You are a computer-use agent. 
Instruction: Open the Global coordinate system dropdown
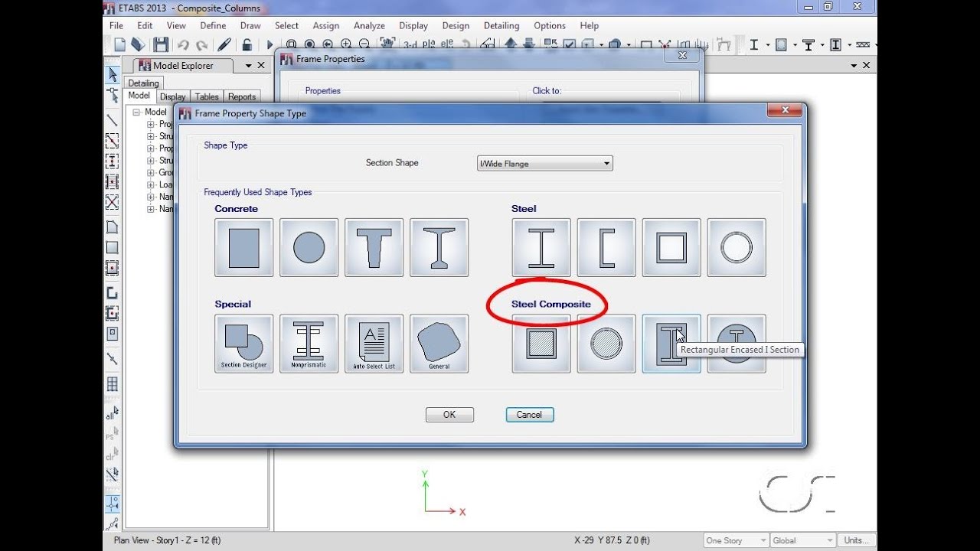(x=802, y=540)
